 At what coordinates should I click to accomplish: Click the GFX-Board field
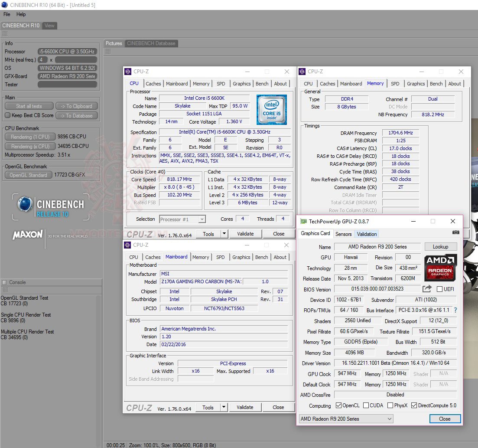[x=67, y=76]
